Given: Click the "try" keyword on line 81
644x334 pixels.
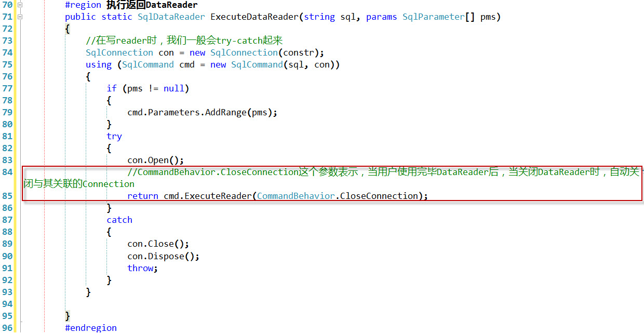Looking at the screenshot, I should pos(114,136).
